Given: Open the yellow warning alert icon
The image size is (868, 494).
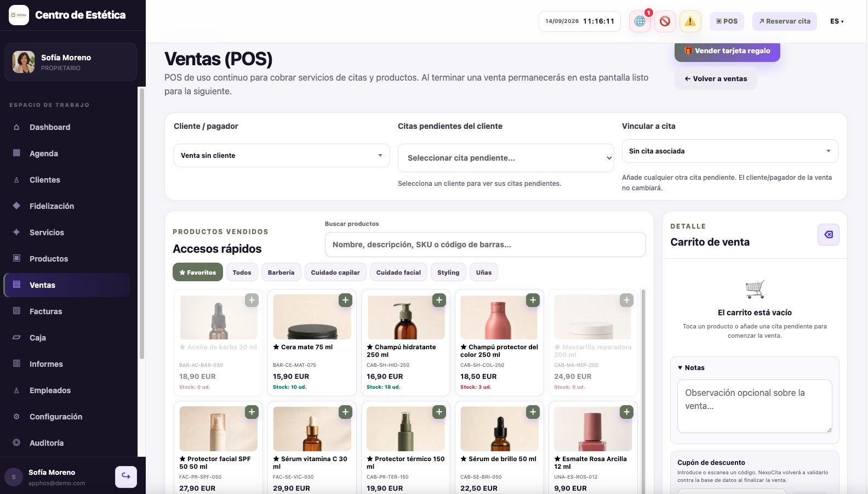Looking at the screenshot, I should (690, 21).
